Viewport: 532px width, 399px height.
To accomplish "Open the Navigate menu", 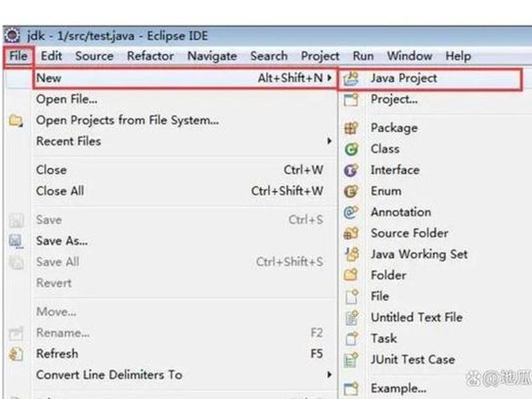I will click(212, 57).
